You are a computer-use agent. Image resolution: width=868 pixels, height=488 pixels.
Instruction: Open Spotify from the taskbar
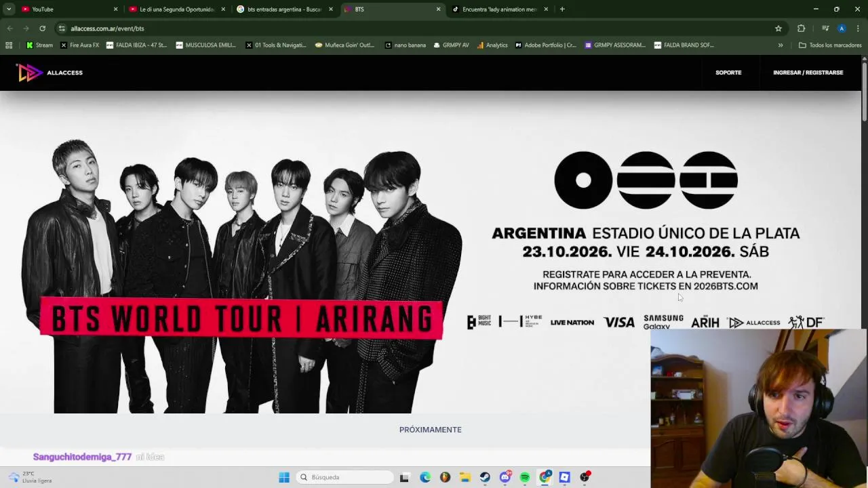point(525,477)
